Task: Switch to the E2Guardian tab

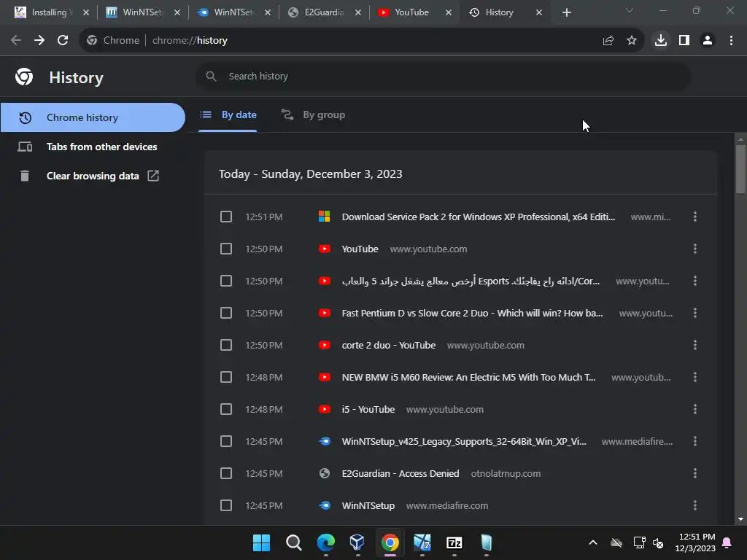Action: pos(324,12)
